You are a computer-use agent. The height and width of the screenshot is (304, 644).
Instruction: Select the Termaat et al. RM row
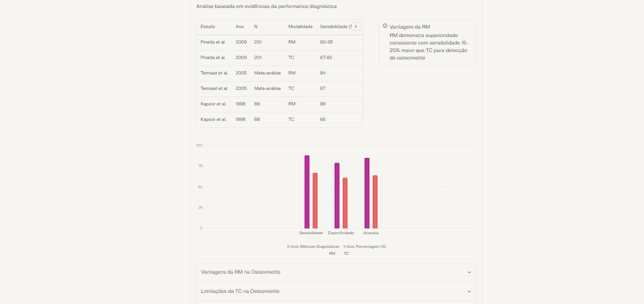pyautogui.click(x=279, y=73)
